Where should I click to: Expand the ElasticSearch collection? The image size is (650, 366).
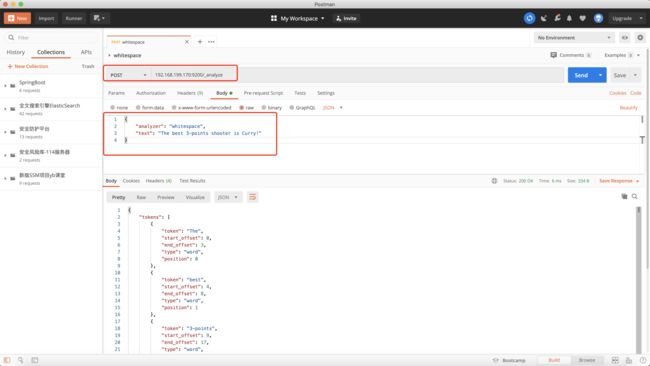click(x=5, y=109)
